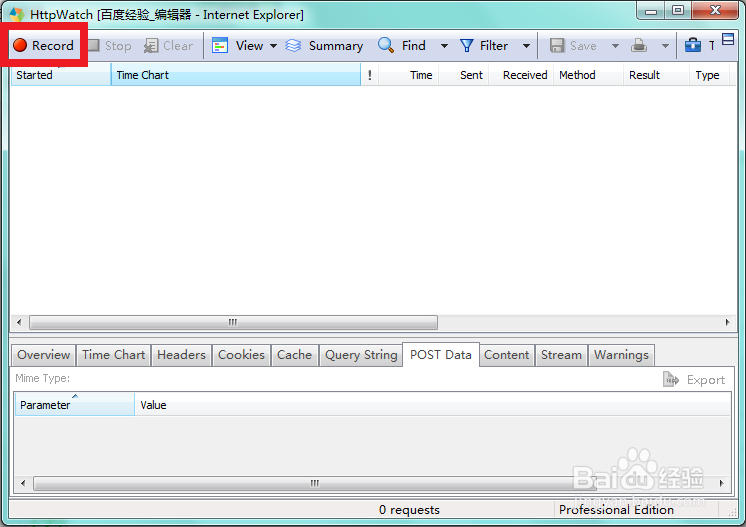Open the Warnings tab
This screenshot has height=527, width=746.
621,355
